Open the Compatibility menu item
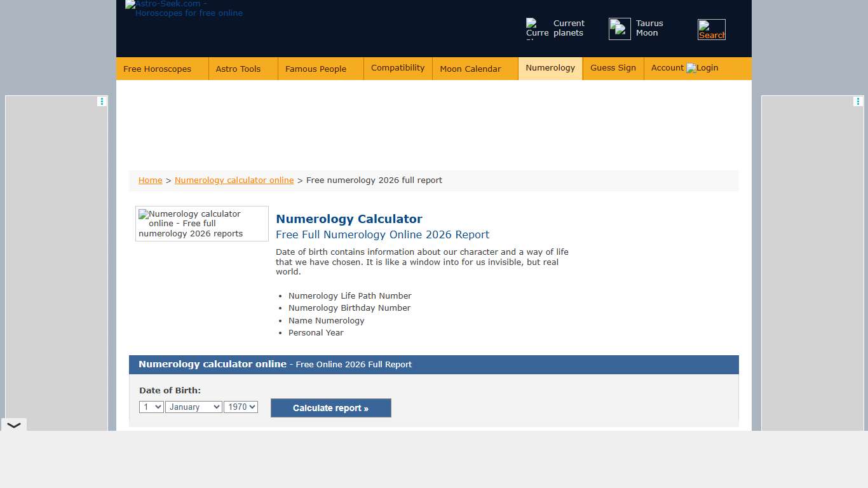868x488 pixels. pyautogui.click(x=398, y=68)
